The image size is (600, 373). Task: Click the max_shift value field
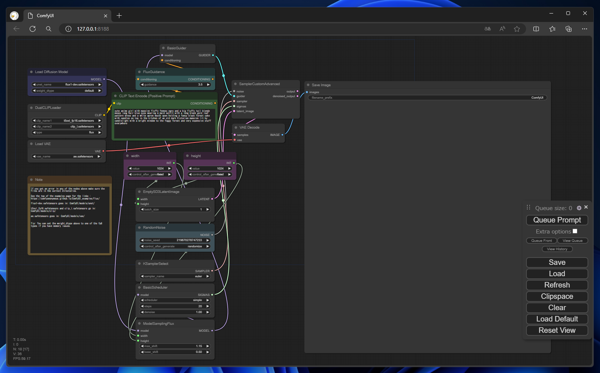click(x=175, y=346)
